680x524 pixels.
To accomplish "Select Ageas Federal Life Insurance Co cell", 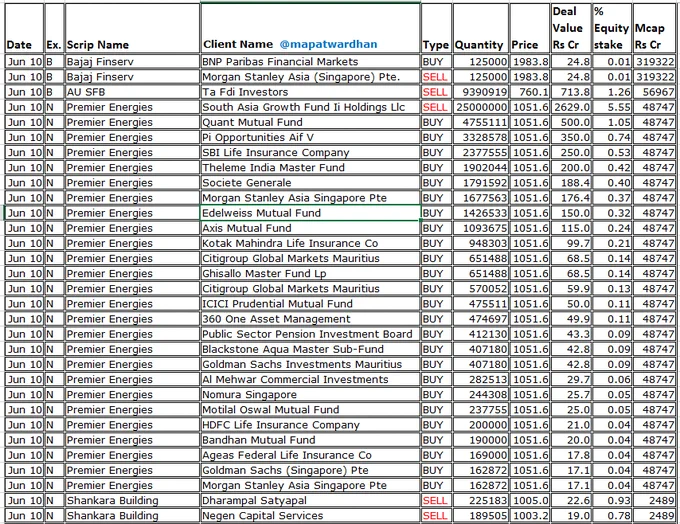I will tap(311, 455).
